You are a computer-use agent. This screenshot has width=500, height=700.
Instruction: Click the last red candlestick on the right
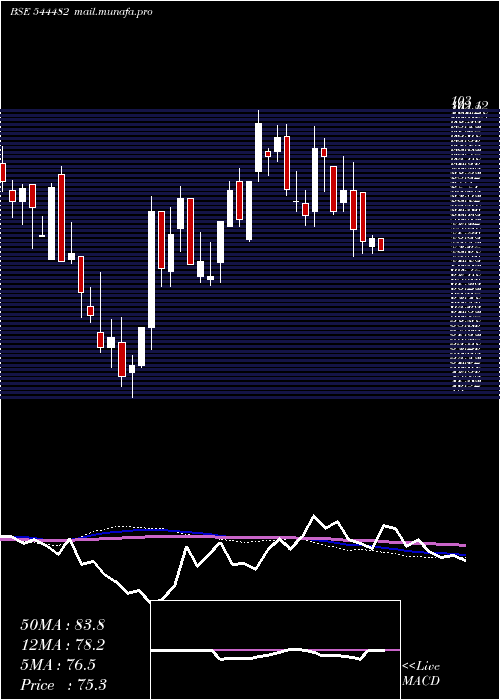(x=381, y=244)
